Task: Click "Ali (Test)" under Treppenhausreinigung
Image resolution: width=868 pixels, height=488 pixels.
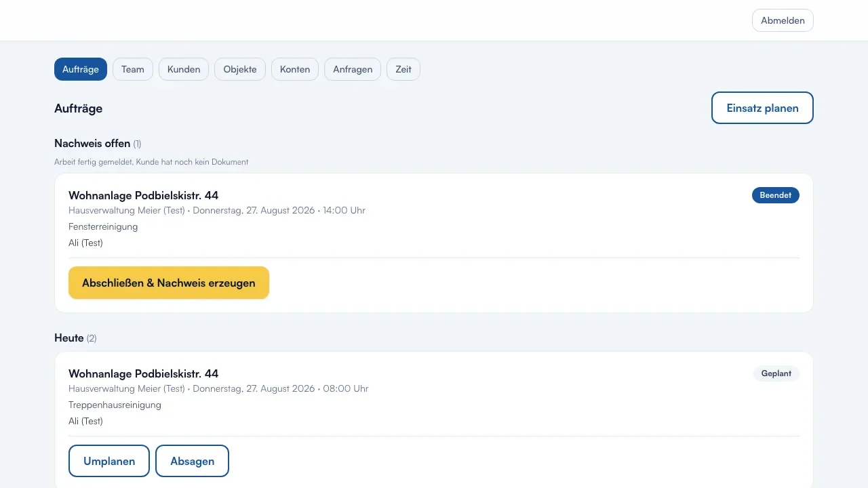Action: (x=86, y=421)
